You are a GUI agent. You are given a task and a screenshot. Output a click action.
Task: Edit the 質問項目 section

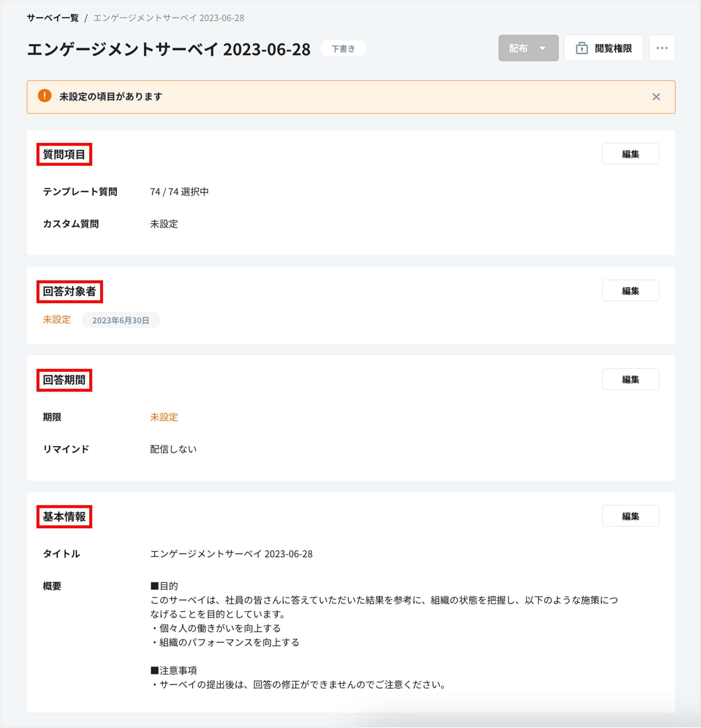630,153
